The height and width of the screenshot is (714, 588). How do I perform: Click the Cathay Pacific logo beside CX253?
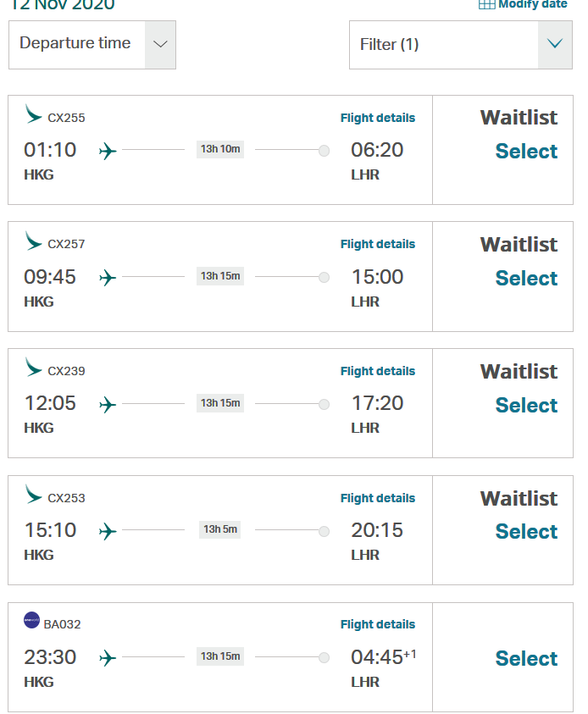click(34, 495)
